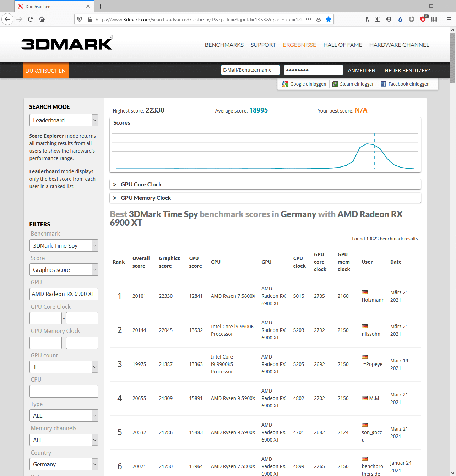Go back to the previous page
The height and width of the screenshot is (476, 456).
click(x=7, y=19)
